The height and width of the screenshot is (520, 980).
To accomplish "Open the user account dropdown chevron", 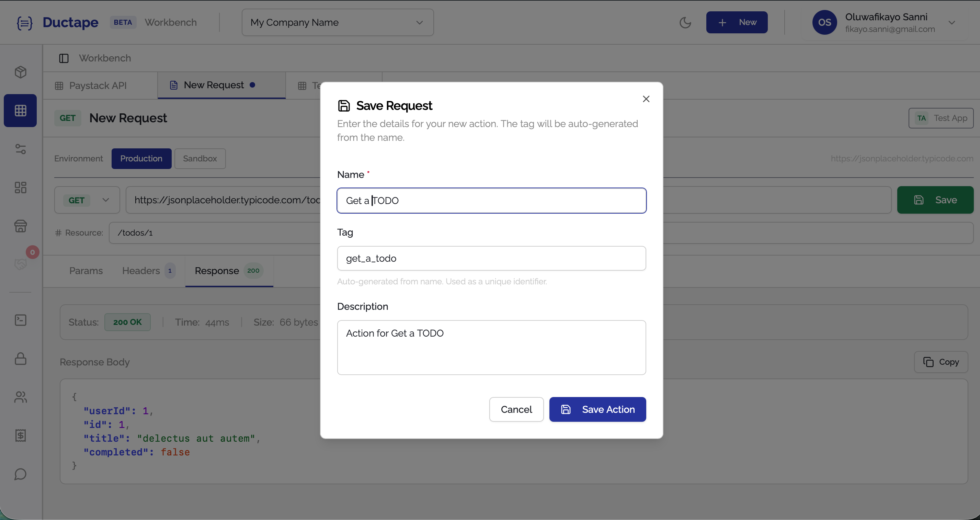I will pyautogui.click(x=952, y=22).
